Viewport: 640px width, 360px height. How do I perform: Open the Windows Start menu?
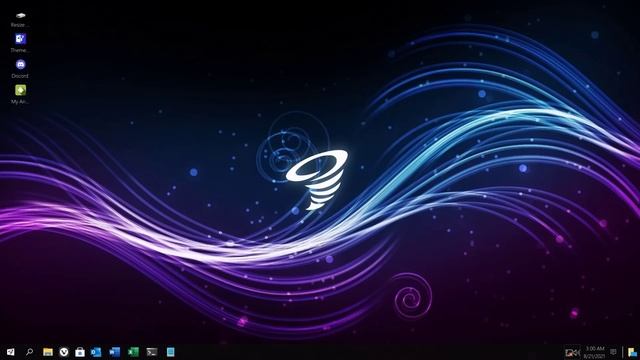(11, 352)
